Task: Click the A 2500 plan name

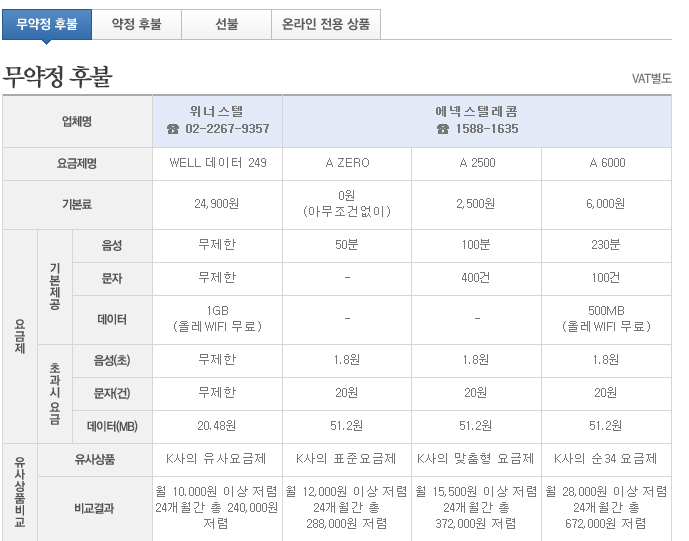Action: pos(477,163)
